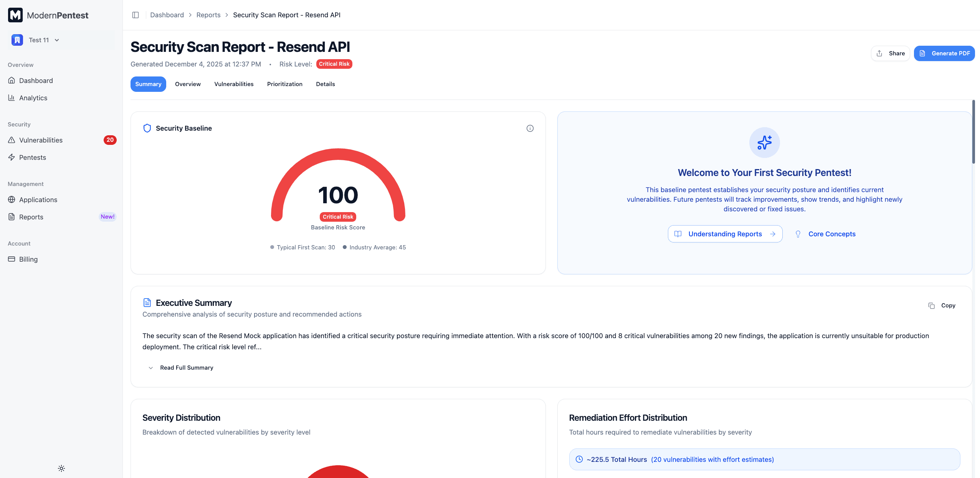Viewport: 980px width, 478px height.
Task: Click the ModernPentest logo icon
Action: [x=15, y=15]
